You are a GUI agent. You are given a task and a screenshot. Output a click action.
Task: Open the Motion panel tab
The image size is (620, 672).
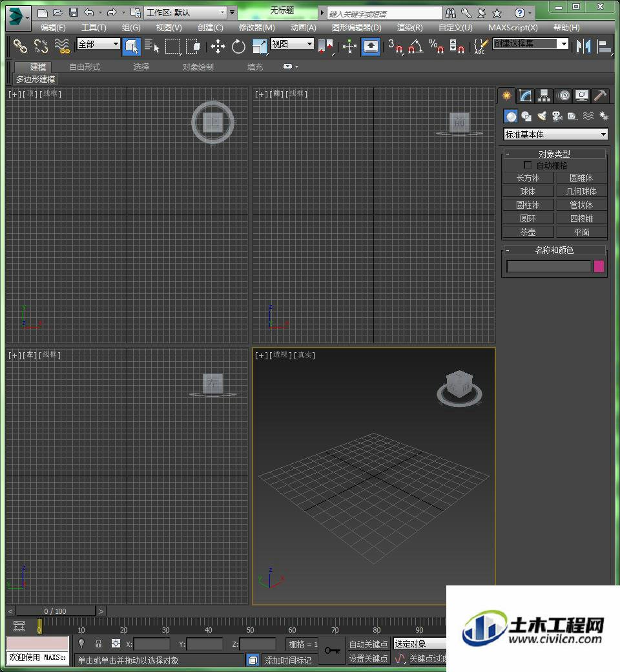(564, 96)
